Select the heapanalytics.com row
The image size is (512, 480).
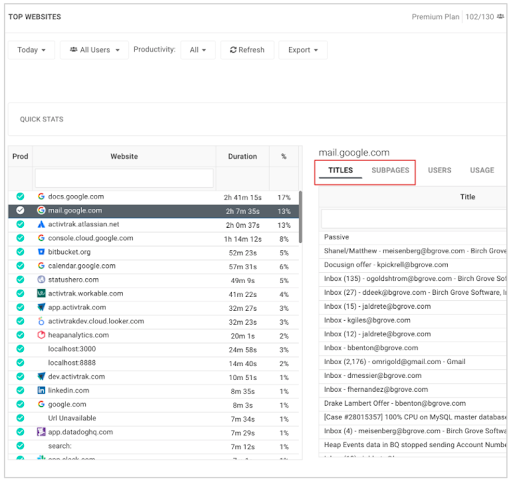point(154,335)
